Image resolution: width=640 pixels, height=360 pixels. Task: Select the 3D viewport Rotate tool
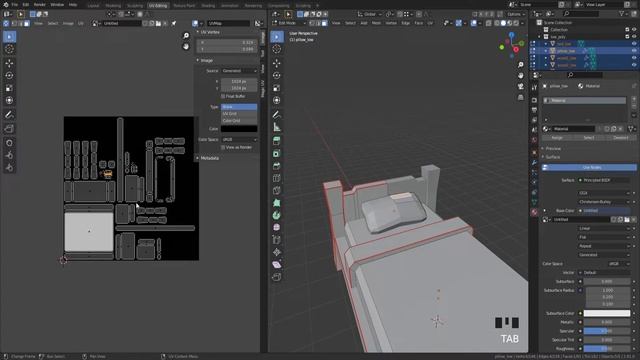[x=277, y=76]
